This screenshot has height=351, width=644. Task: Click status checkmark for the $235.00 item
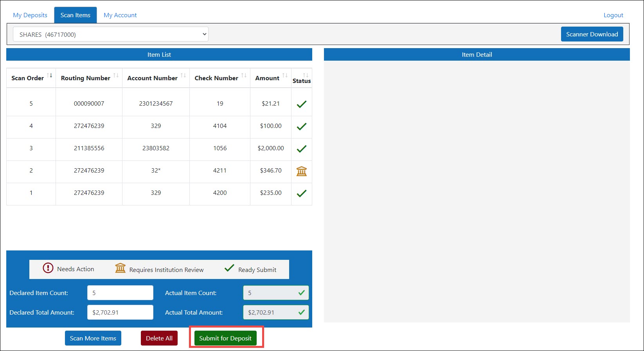pos(301,193)
